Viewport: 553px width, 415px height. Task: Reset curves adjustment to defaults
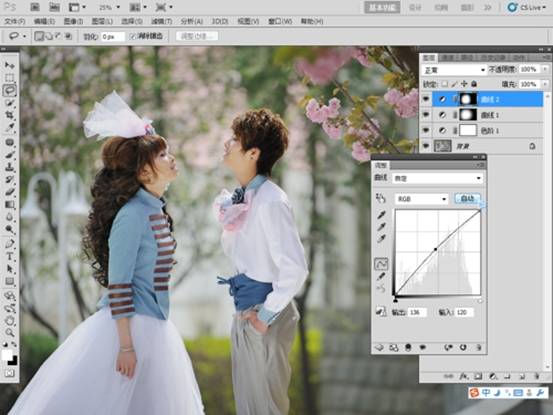pos(463,348)
